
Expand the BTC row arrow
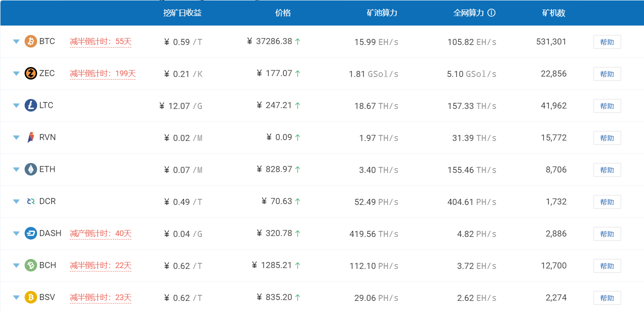(x=16, y=42)
